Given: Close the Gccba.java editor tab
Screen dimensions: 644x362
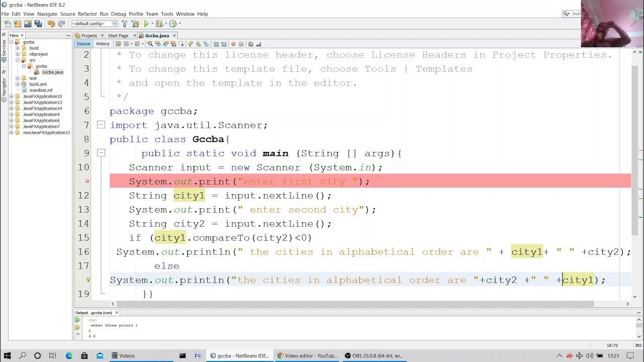Looking at the screenshot, I should coord(175,36).
